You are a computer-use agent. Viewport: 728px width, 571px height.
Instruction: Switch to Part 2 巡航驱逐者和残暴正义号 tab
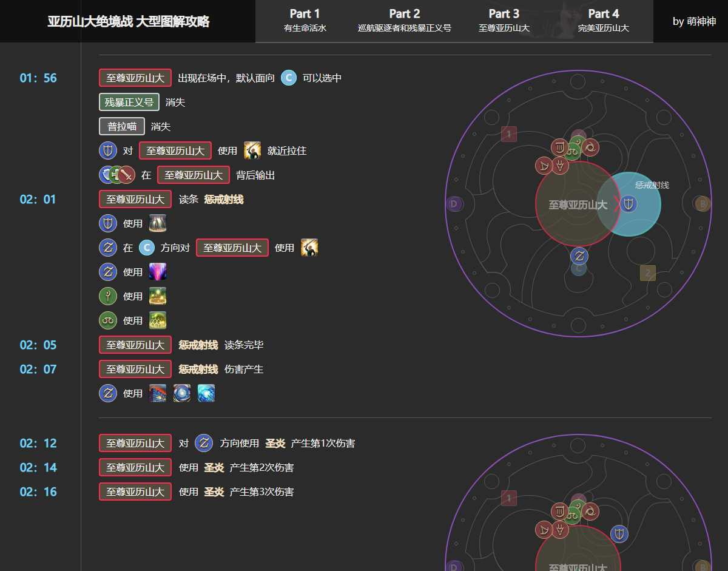[x=405, y=21]
